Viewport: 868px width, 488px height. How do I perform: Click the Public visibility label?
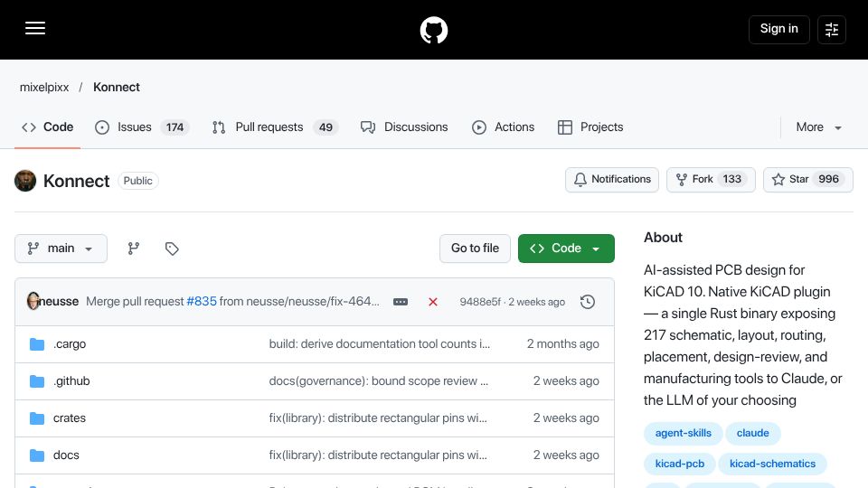point(137,181)
